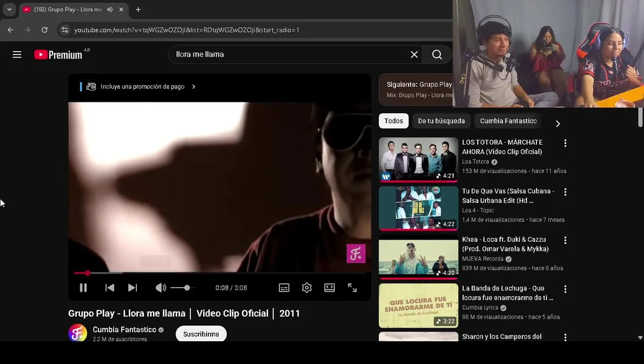Reload the browser page
The image size is (644, 364).
44,30
